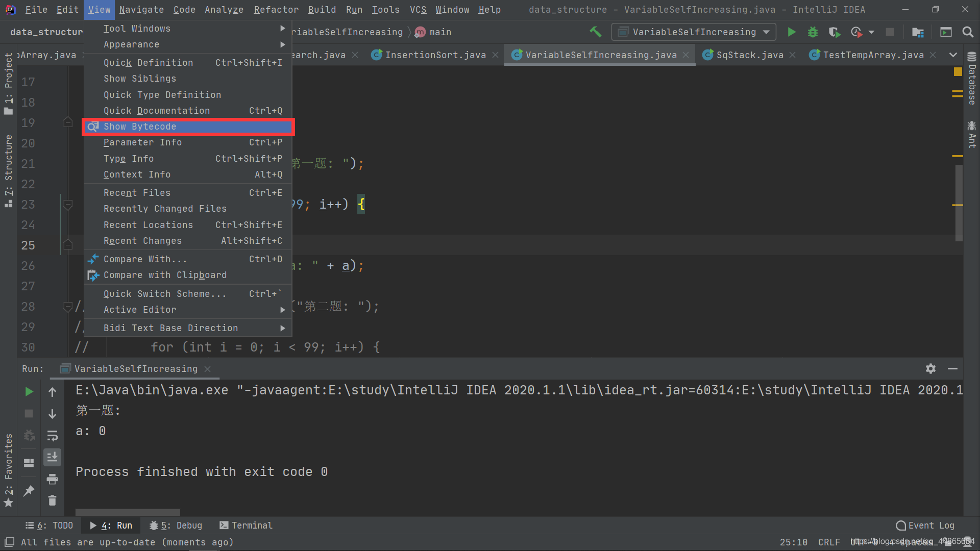
Task: Clear console output with trash icon
Action: [x=52, y=500]
